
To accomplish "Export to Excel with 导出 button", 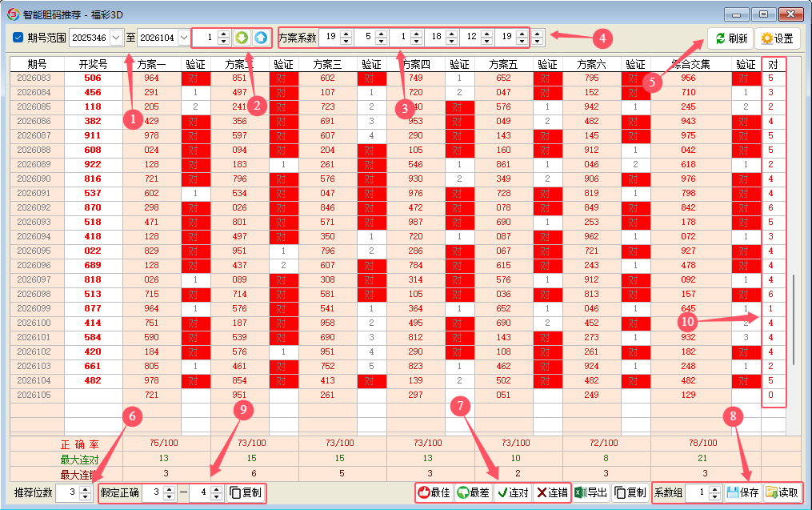I will 592,493.
